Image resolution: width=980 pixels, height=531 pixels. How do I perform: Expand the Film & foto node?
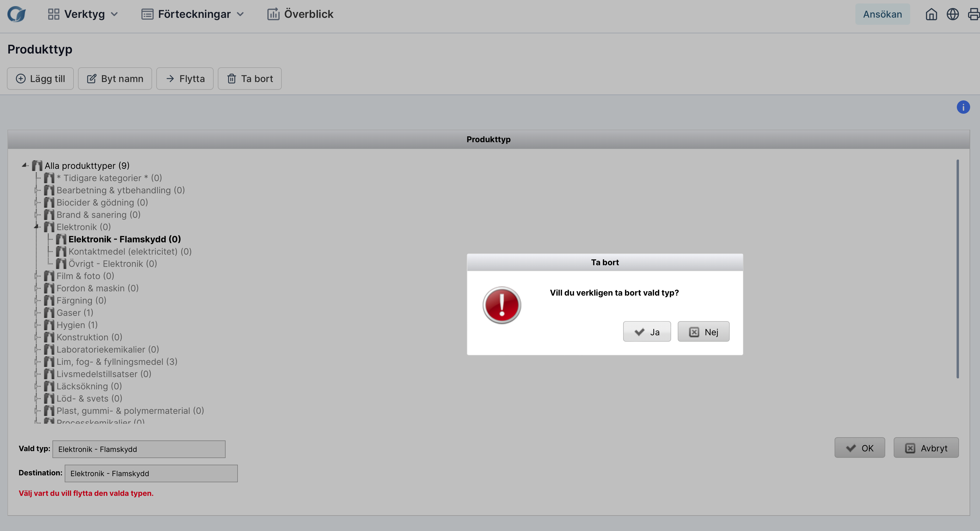36,276
